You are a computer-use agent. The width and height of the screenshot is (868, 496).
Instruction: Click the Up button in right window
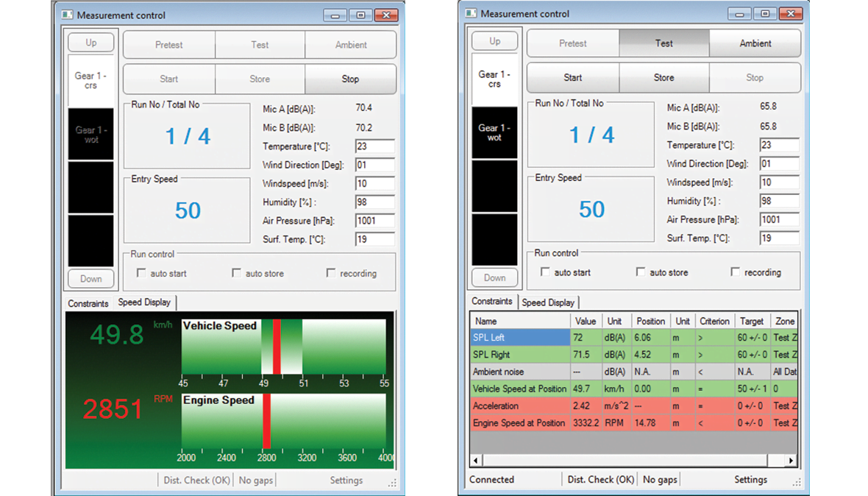tap(495, 41)
